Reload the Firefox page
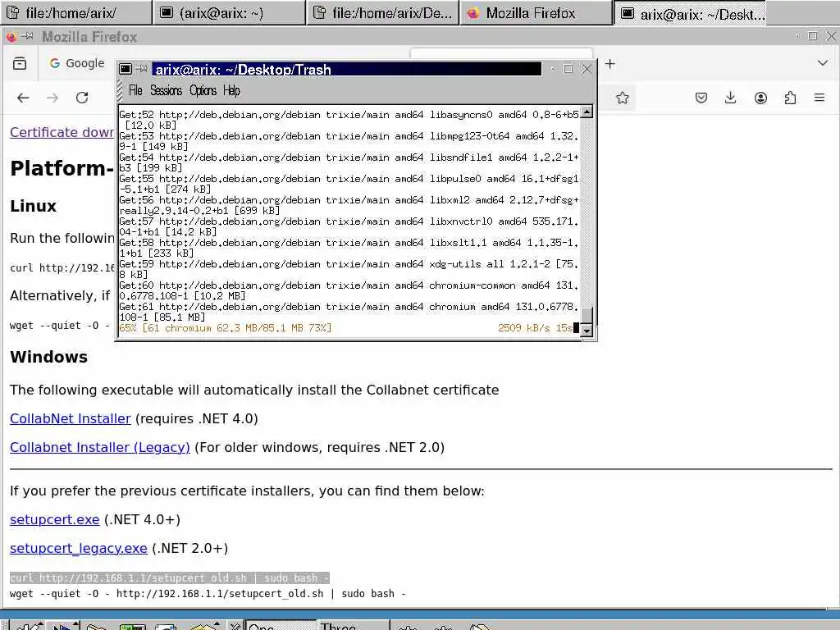Screen dimensions: 840x630 click(82, 98)
